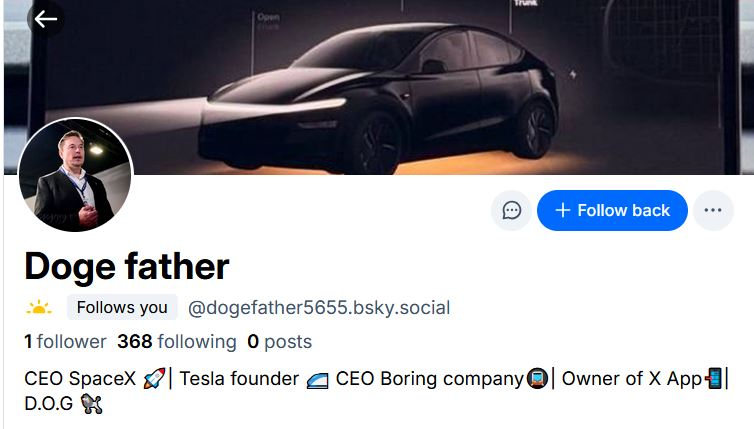The height and width of the screenshot is (429, 754).
Task: Open the chat message icon button
Action: tap(511, 210)
